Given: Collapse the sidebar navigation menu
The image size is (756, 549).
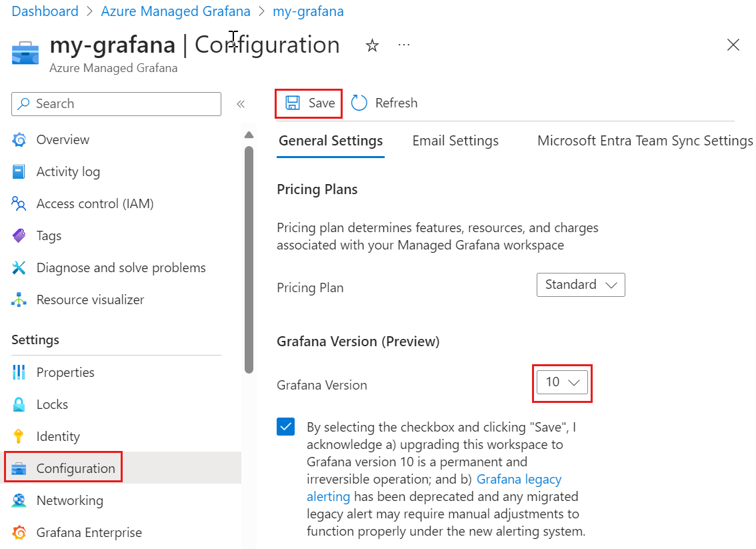Looking at the screenshot, I should click(241, 104).
